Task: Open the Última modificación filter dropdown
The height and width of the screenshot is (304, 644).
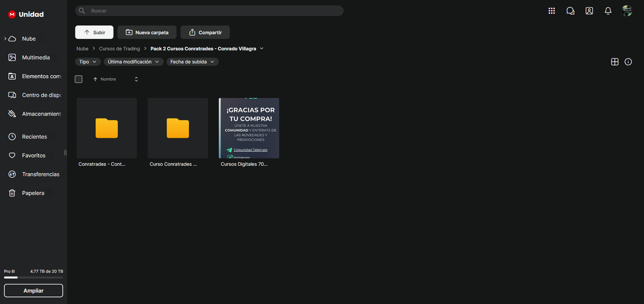Action: [133, 62]
